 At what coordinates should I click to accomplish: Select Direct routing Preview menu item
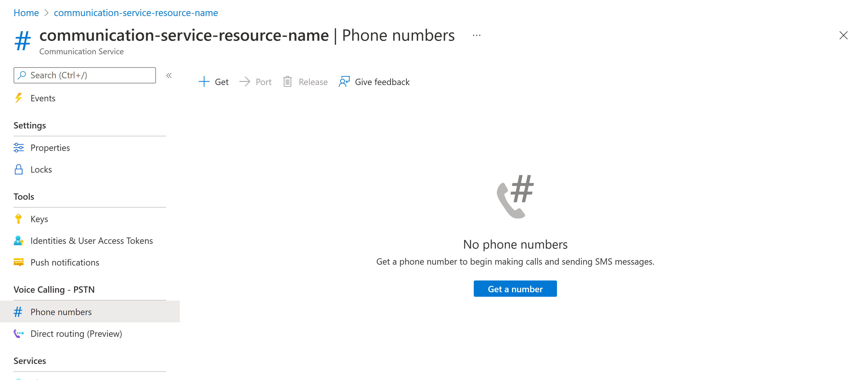pyautogui.click(x=76, y=333)
